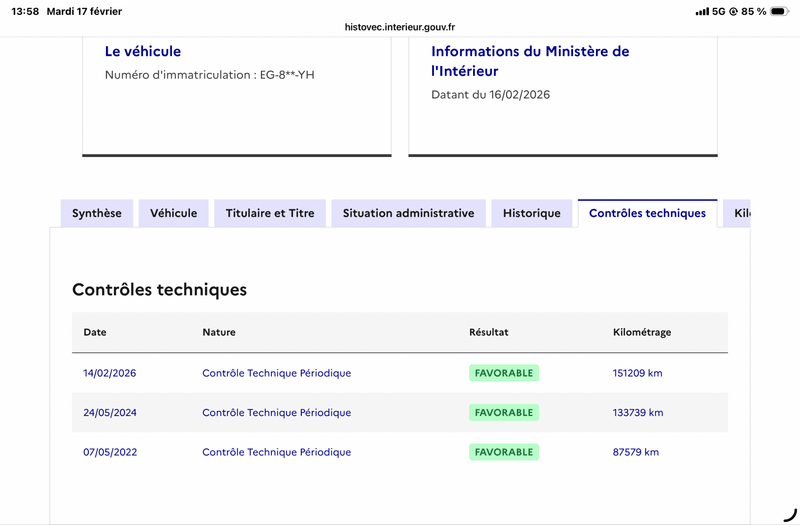800x525 pixels.
Task: Select the Contrôles techniques tab
Action: [x=647, y=213]
